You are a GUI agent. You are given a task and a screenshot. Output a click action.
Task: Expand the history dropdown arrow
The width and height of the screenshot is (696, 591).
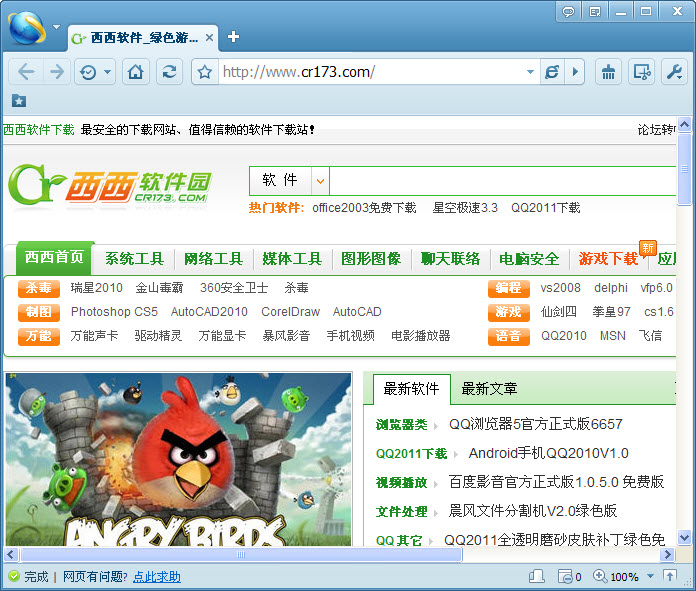tap(107, 71)
